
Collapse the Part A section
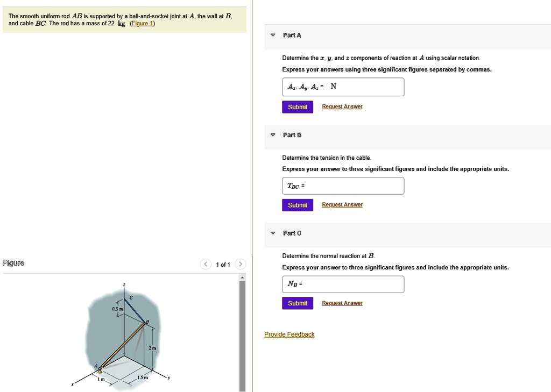click(x=273, y=35)
